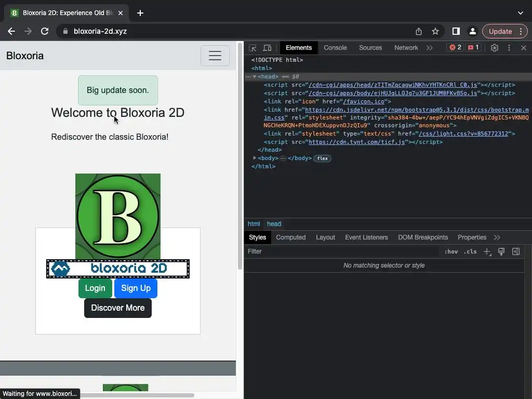Click the Bloxoria brand link in navbar
The width and height of the screenshot is (532, 399).
coord(25,56)
